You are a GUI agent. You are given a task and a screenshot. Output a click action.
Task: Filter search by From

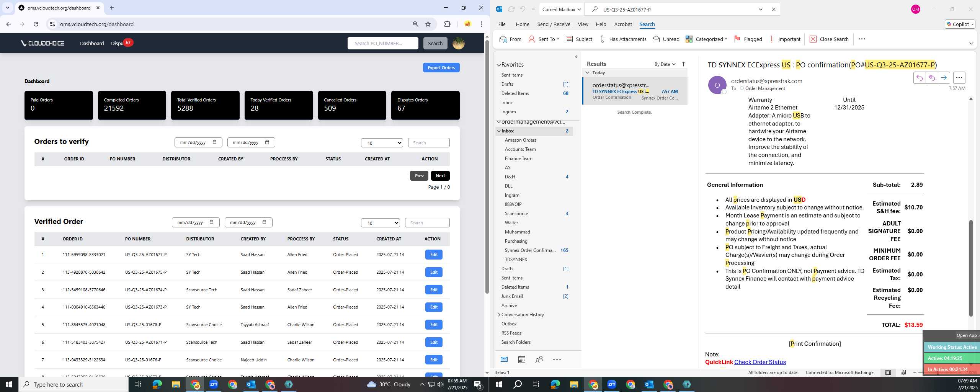pyautogui.click(x=510, y=39)
